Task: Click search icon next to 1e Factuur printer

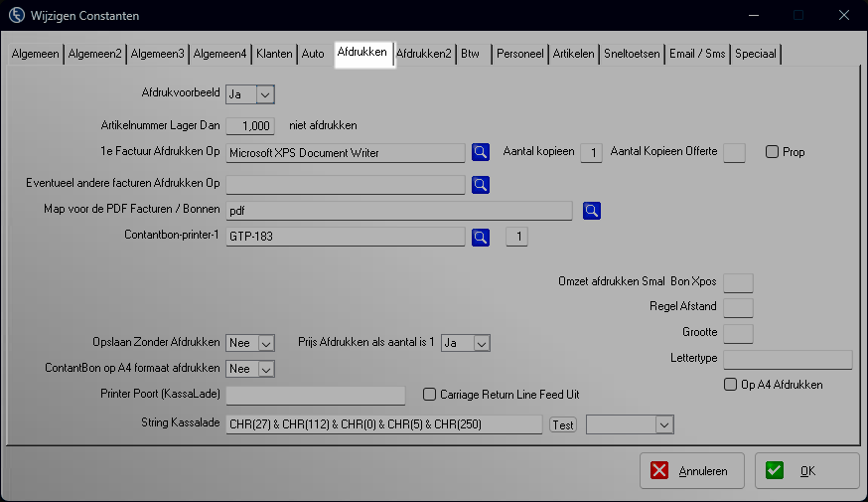Action: click(x=481, y=152)
